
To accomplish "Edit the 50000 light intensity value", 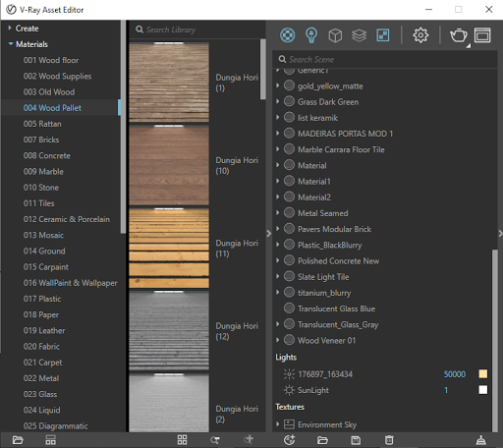I will pos(455,374).
